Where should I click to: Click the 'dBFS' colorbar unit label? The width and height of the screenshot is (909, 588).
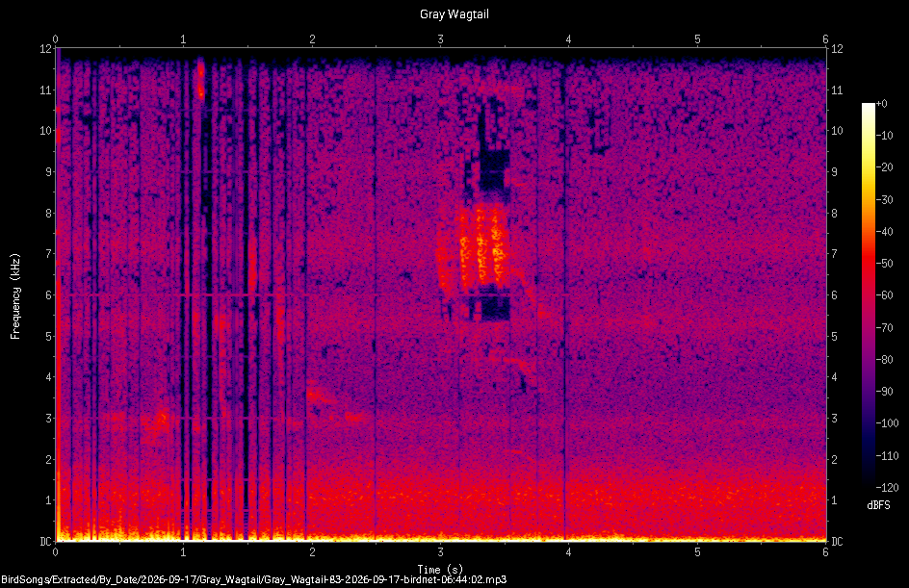point(878,505)
